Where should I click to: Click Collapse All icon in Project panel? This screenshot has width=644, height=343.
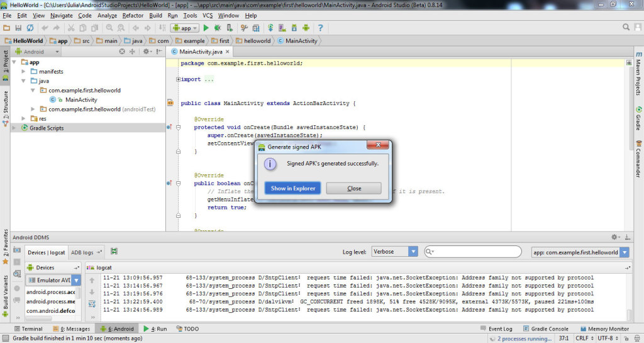coord(132,52)
